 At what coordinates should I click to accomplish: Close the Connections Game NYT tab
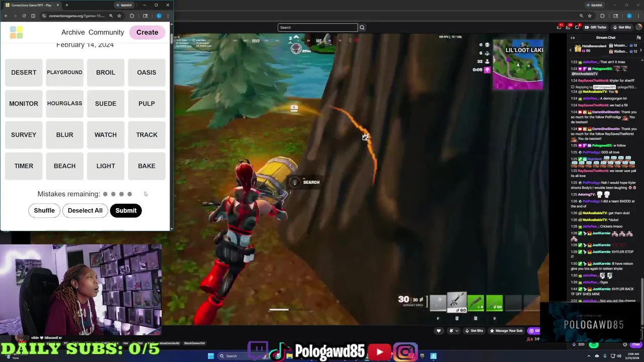click(57, 5)
